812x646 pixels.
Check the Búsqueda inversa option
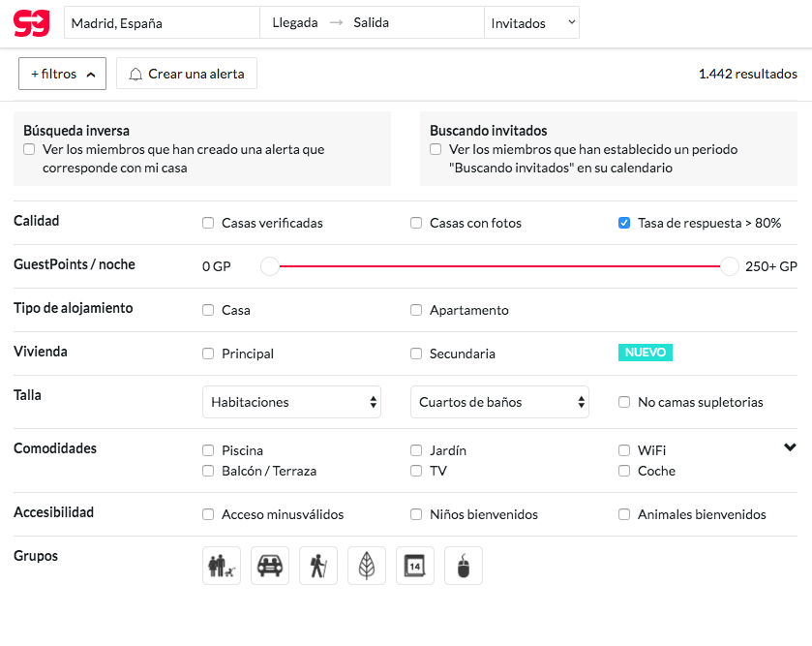click(28, 148)
